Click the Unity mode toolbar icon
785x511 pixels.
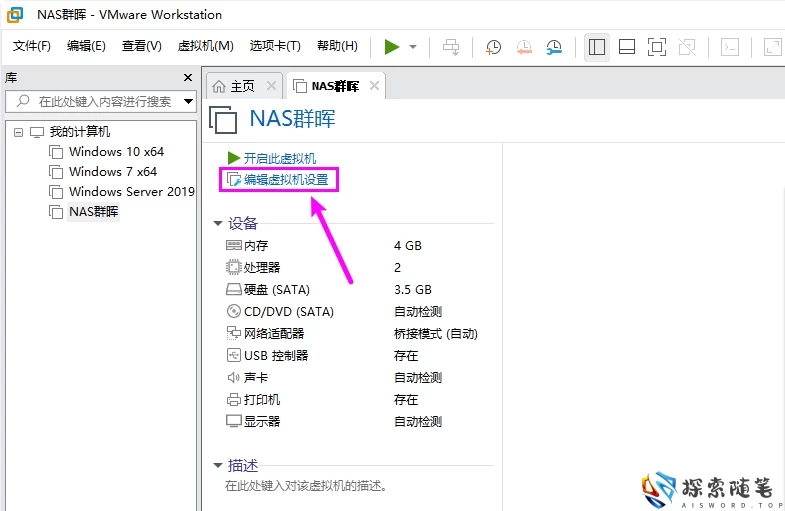tap(687, 47)
